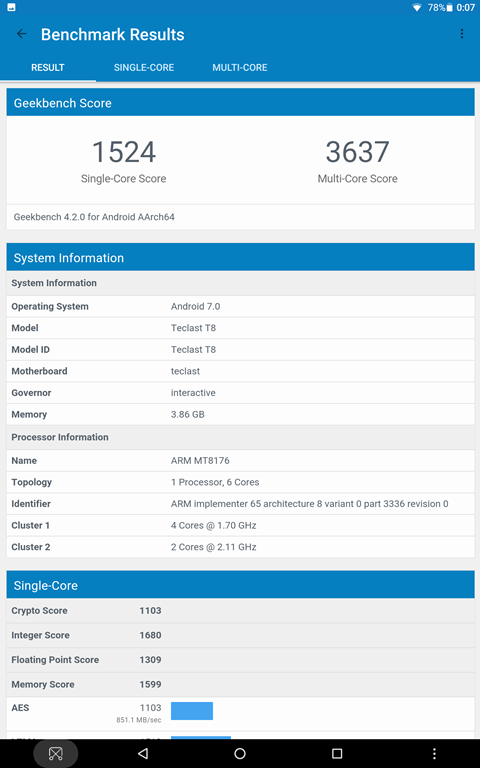This screenshot has height=768, width=480.
Task: Tap the Android home circle button
Action: coord(240,753)
